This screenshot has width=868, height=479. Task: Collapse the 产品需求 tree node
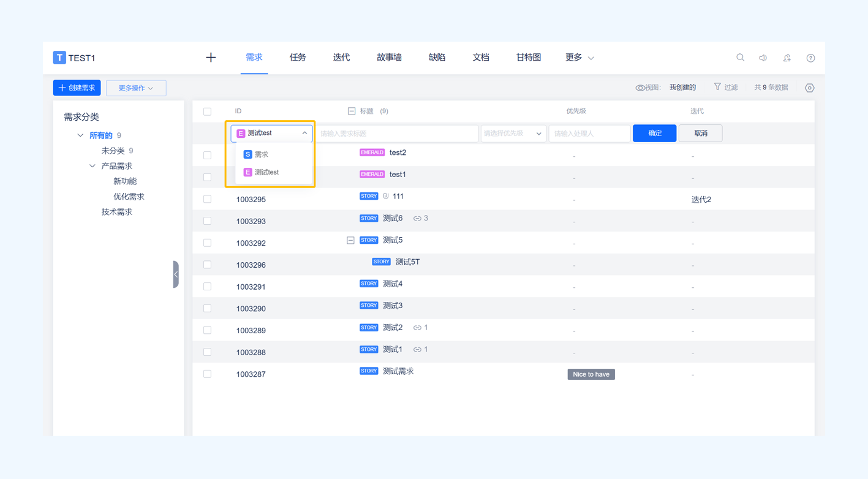(x=92, y=166)
